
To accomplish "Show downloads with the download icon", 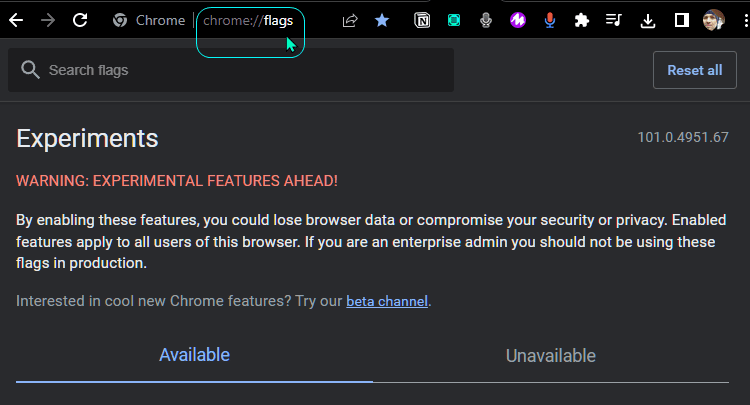I will click(648, 21).
